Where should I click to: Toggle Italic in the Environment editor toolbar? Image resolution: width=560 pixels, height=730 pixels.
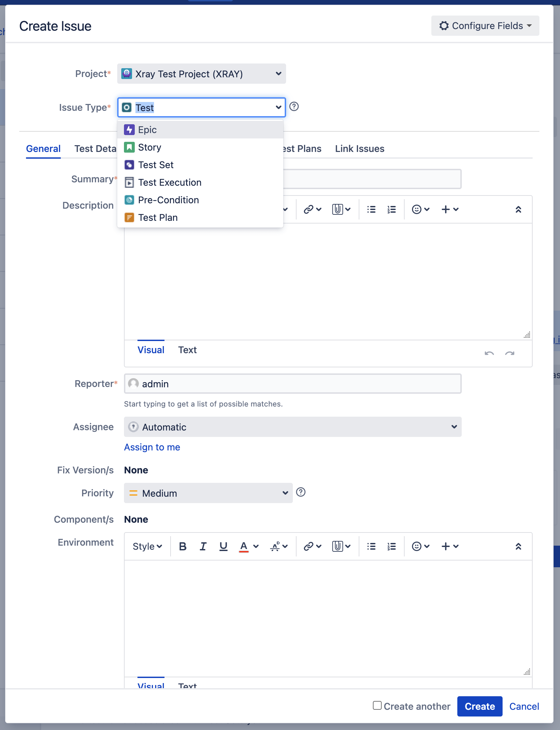point(203,546)
